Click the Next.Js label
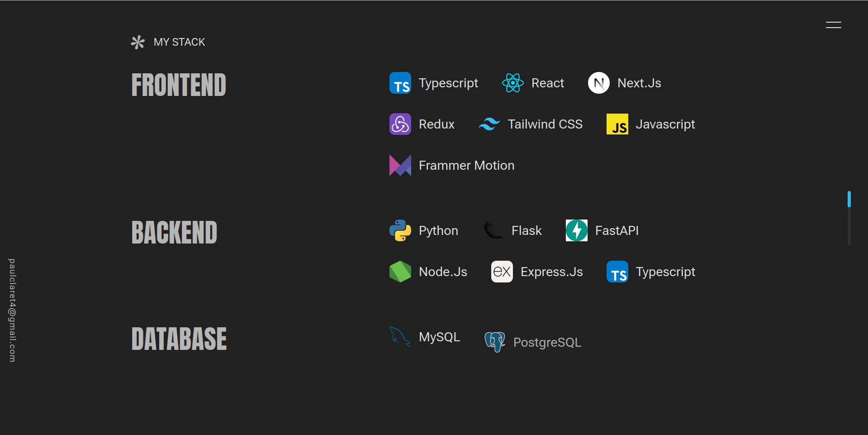 pos(640,83)
